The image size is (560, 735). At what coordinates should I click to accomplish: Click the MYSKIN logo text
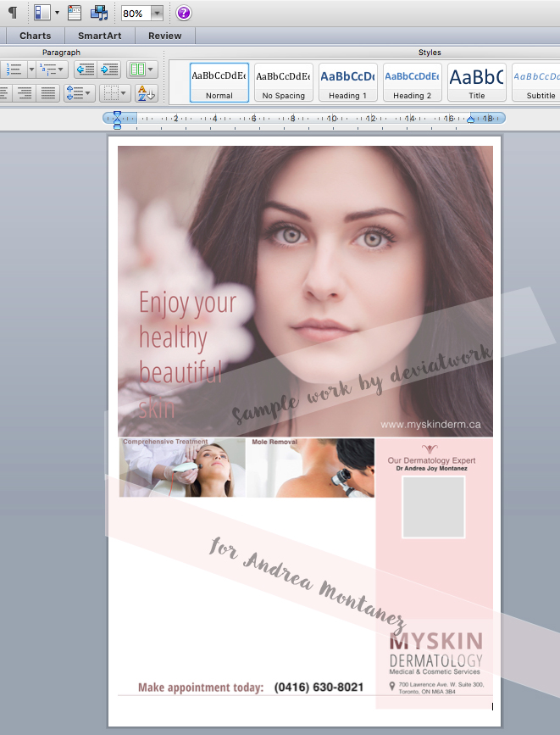pos(436,641)
